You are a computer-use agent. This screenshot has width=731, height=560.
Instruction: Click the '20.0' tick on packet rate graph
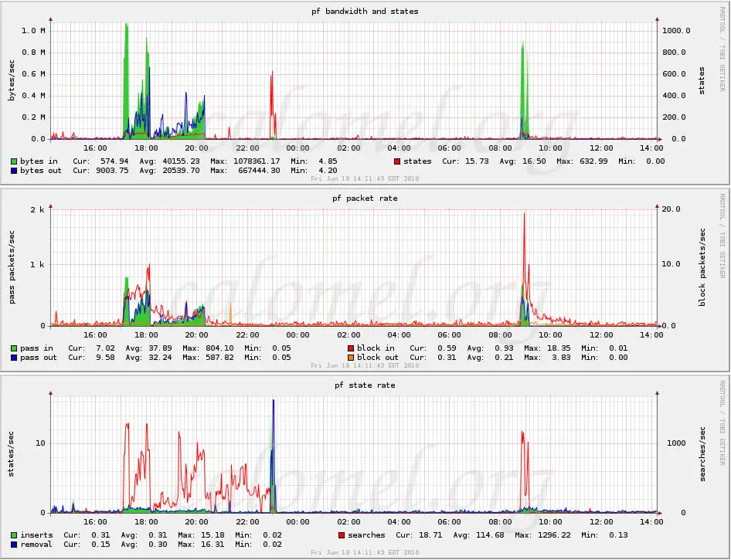click(x=671, y=209)
